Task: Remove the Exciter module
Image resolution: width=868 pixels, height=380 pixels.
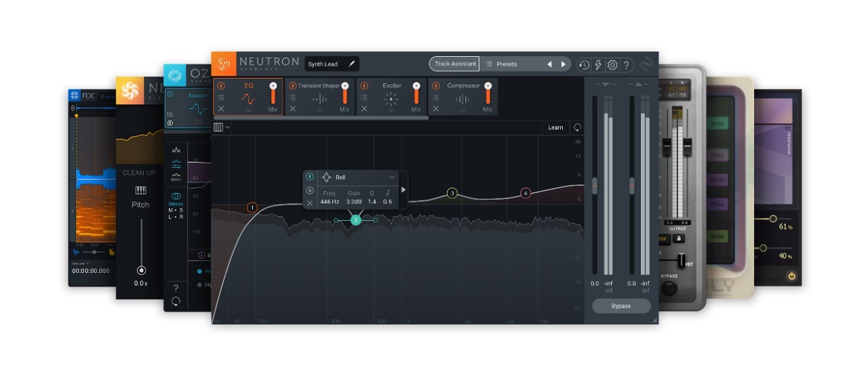Action: pos(364,108)
